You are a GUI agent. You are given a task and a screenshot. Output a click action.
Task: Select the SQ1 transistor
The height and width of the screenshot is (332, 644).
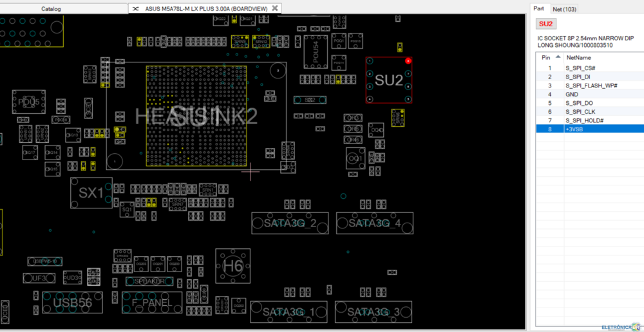(x=126, y=210)
